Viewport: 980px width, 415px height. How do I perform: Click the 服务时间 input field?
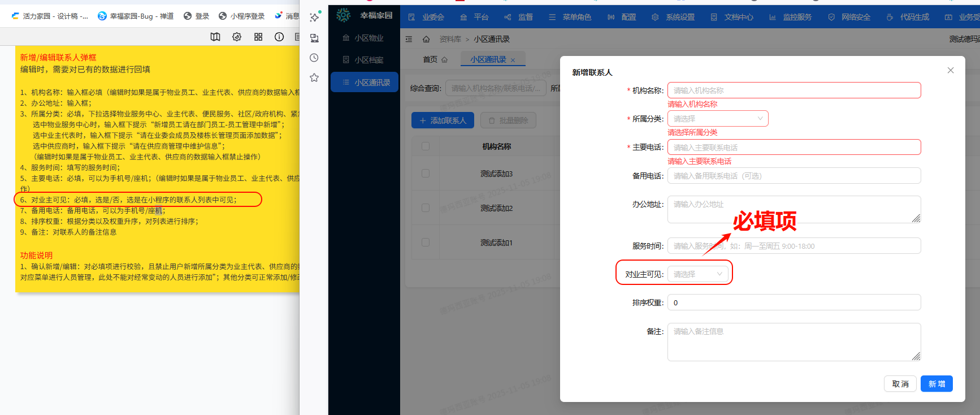(794, 246)
